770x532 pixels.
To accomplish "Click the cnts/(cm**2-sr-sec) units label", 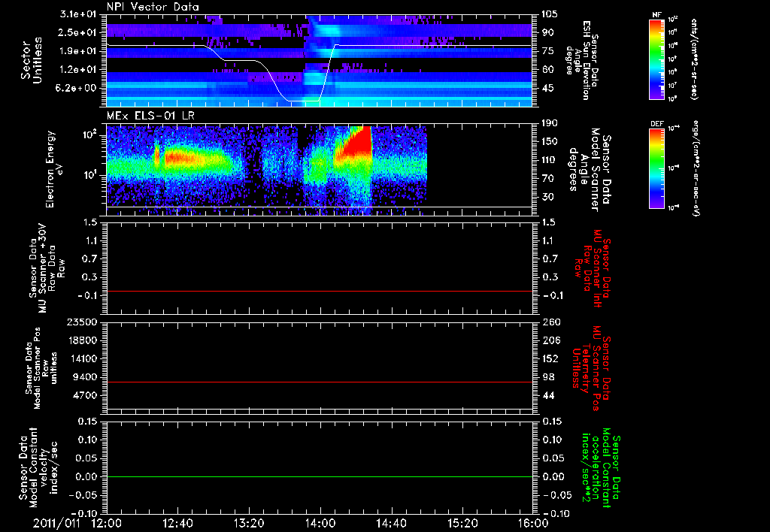I will pos(694,59).
